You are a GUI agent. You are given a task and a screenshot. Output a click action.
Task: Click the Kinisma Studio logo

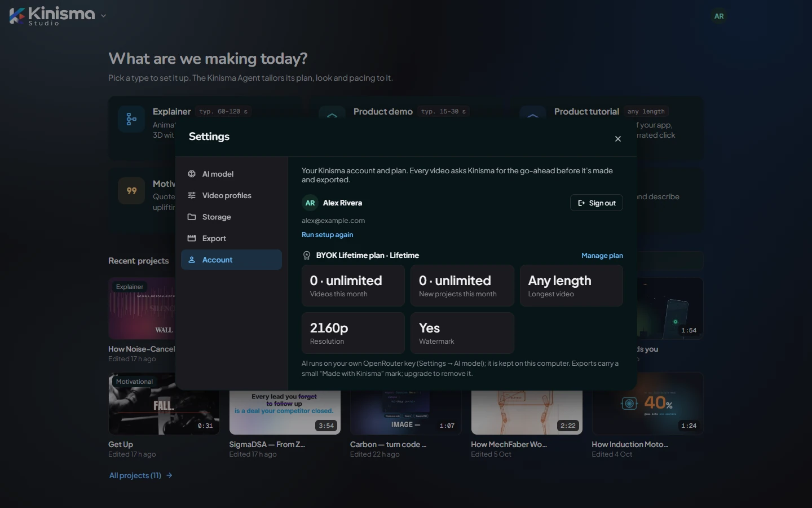tap(52, 16)
